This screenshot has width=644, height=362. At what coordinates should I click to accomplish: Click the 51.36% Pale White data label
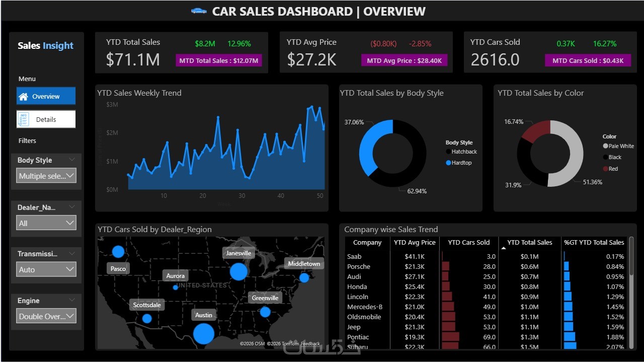593,182
